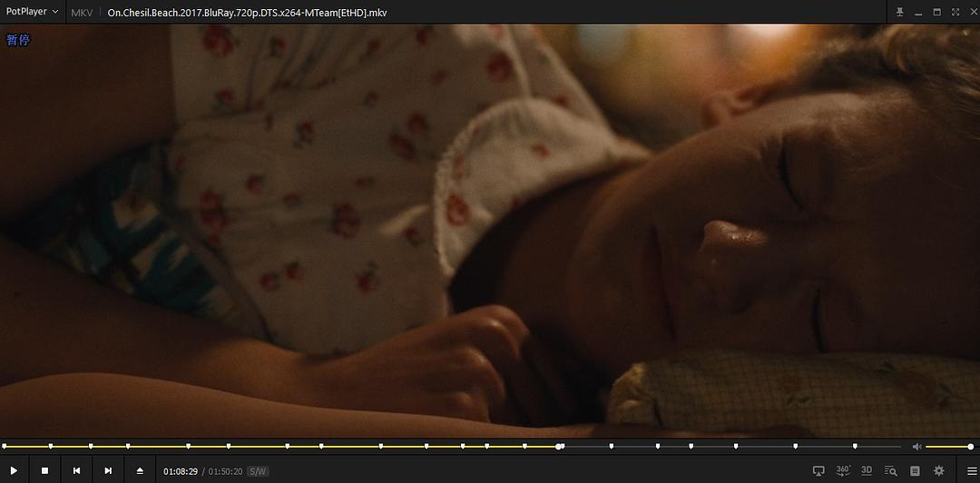Open the chapter/bookmark list panel icon
The height and width of the screenshot is (483, 980).
click(915, 470)
